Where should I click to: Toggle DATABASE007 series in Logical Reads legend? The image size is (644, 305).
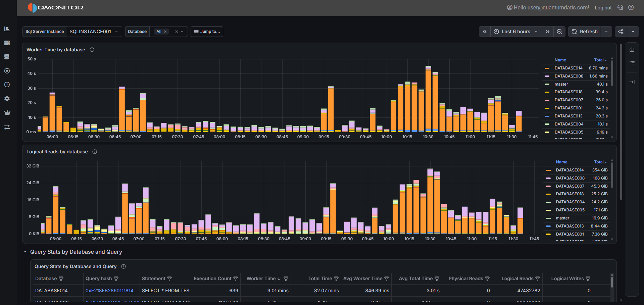570,186
